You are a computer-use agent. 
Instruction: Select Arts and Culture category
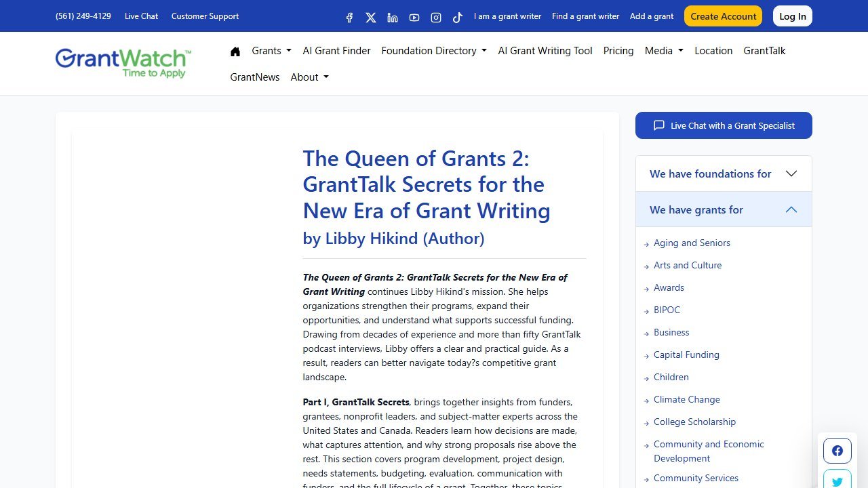click(x=688, y=265)
